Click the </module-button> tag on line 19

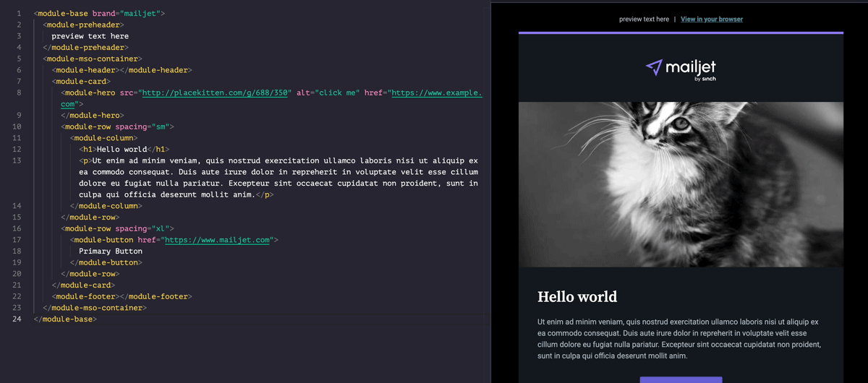click(106, 262)
